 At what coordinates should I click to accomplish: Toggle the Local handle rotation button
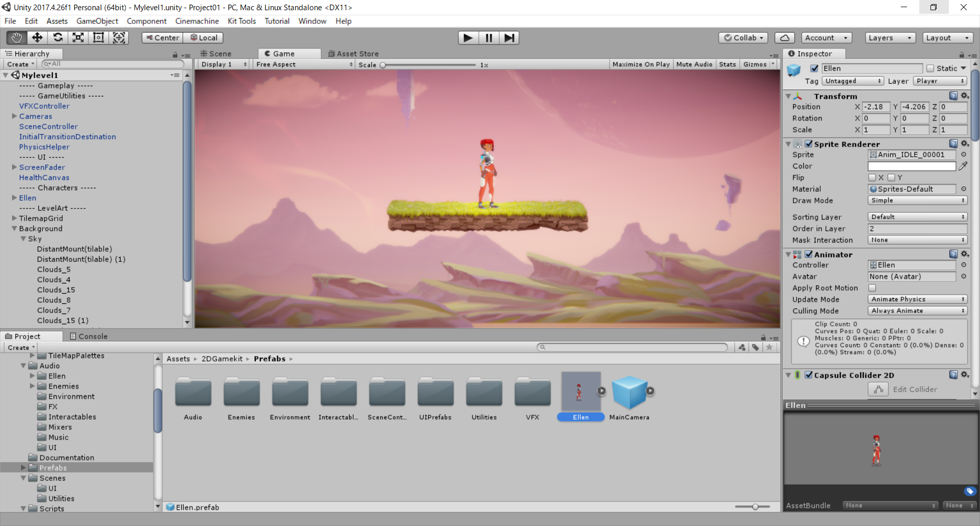tap(203, 38)
